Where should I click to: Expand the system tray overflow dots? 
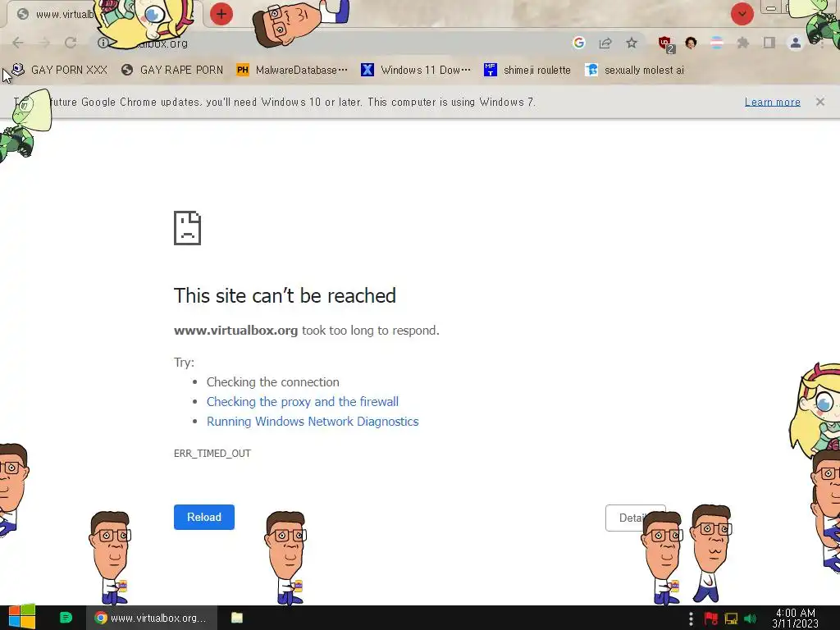tap(691, 619)
